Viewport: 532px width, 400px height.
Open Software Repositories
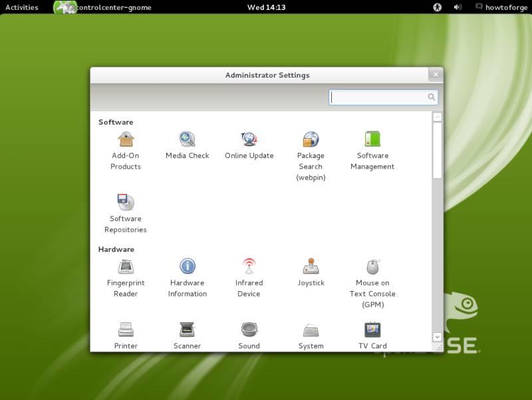click(126, 213)
